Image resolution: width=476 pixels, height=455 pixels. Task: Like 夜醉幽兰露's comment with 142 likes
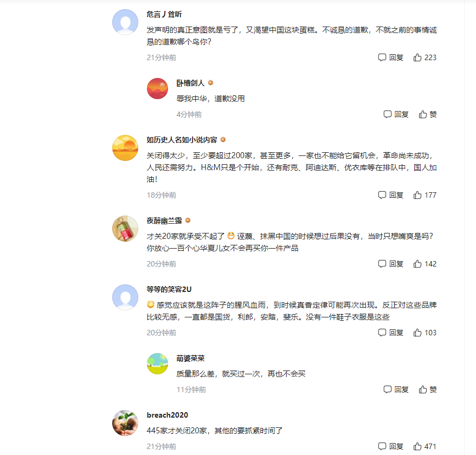click(424, 264)
